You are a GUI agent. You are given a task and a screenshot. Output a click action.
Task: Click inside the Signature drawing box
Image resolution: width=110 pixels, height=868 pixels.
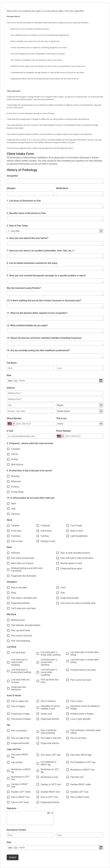(30, 818)
